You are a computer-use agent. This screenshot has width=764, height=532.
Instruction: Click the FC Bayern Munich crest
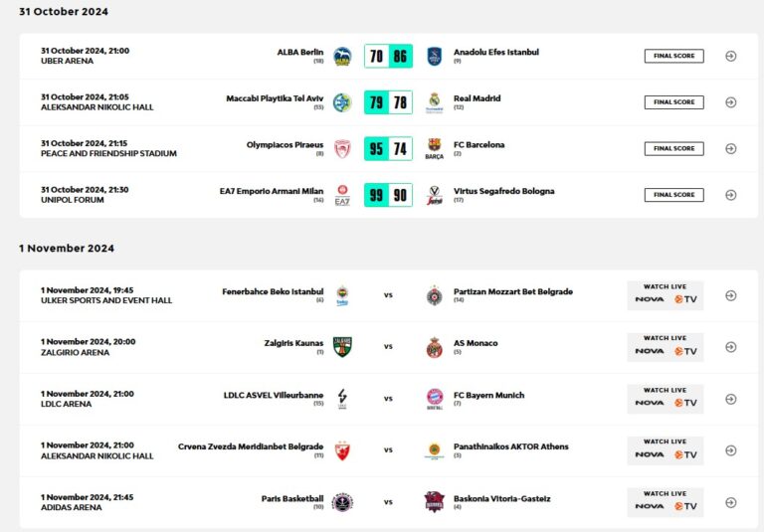click(434, 399)
